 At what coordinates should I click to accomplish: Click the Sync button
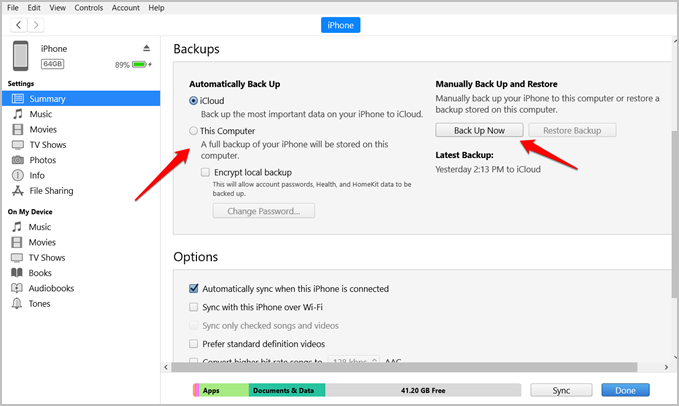pos(561,390)
